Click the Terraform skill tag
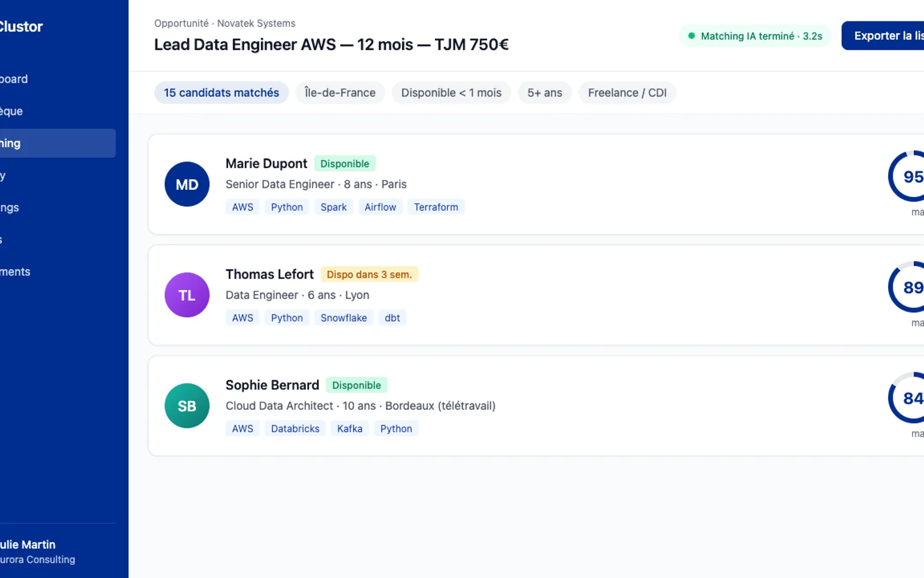 (436, 207)
